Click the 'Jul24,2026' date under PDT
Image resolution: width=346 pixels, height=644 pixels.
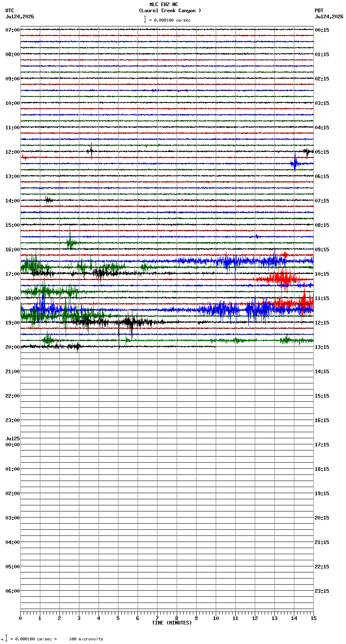(329, 17)
